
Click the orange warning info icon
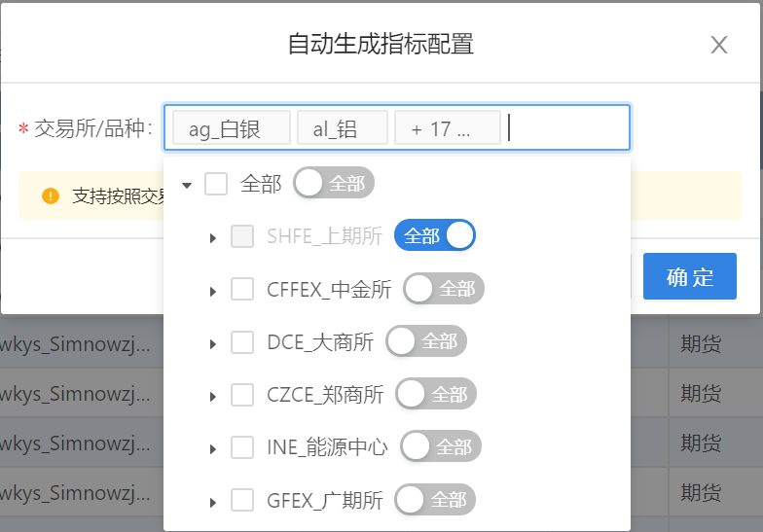pyautogui.click(x=51, y=196)
